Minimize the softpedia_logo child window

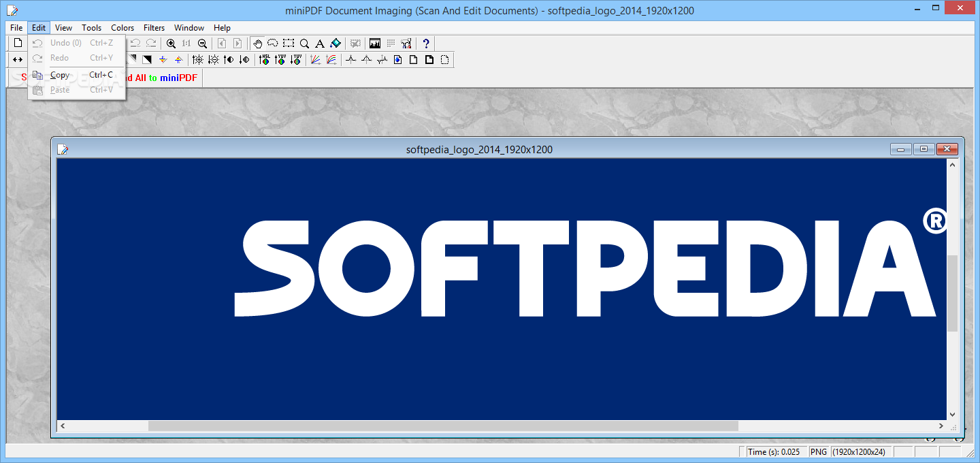pyautogui.click(x=901, y=149)
